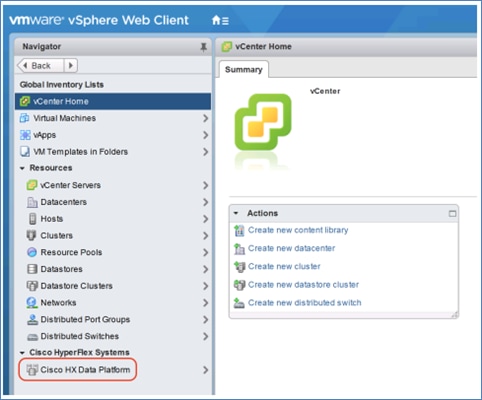Viewport: 482px width, 400px height.
Task: Click the forward history arrow
Action: tap(71, 65)
